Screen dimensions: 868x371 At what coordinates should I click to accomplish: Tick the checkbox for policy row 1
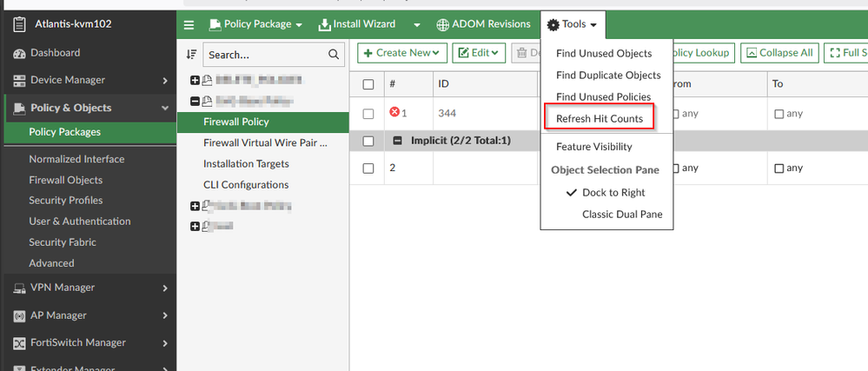[368, 114]
